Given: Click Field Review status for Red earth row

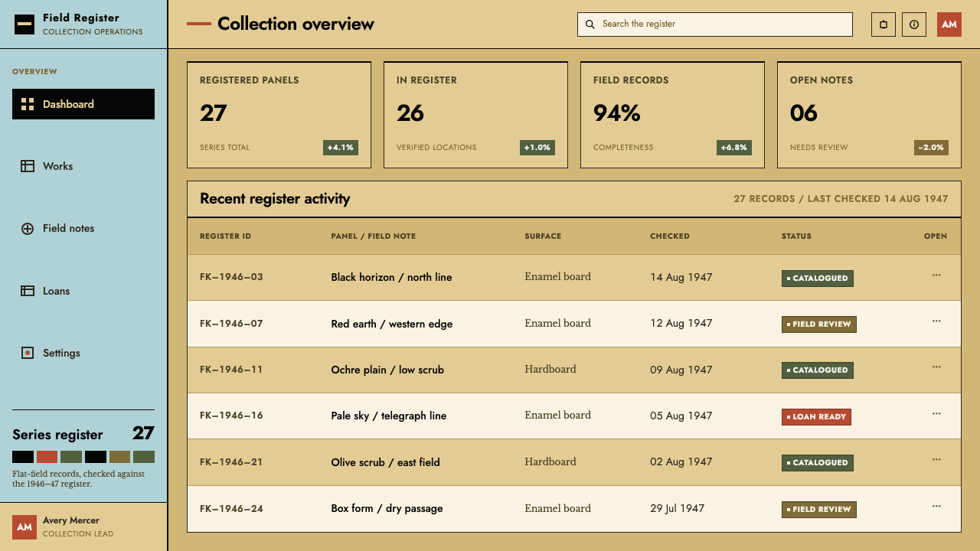Looking at the screenshot, I should tap(819, 324).
